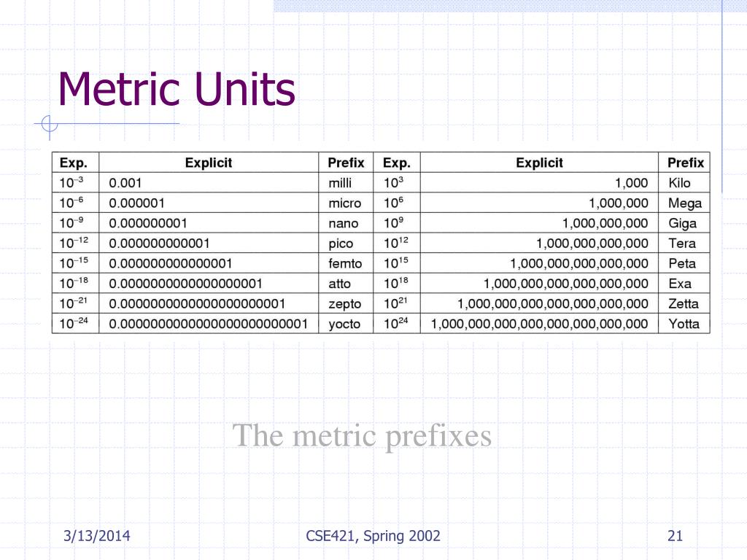Click the explicit value 1,000,000
This screenshot has width=747, height=560.
[619, 203]
